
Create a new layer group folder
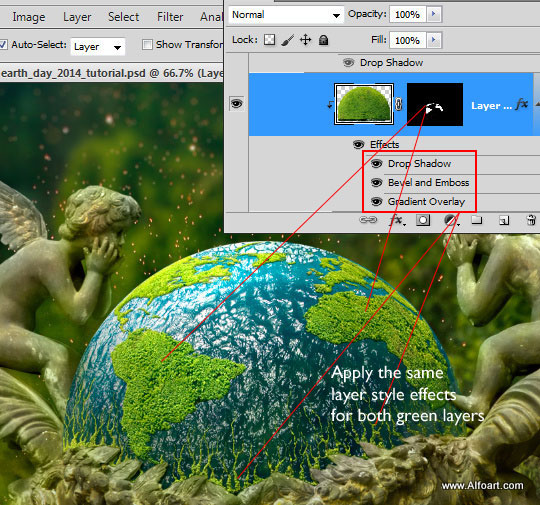pos(477,220)
